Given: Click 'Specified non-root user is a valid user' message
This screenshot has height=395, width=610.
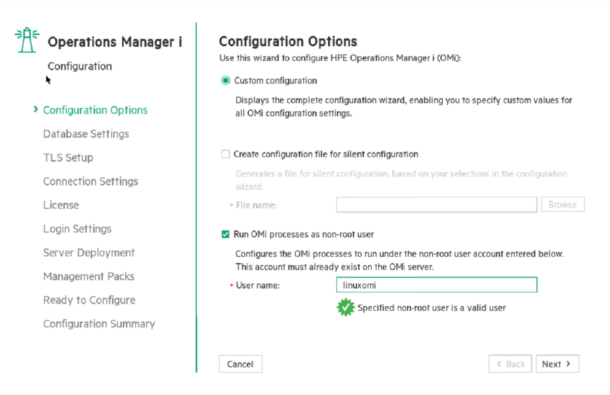Looking at the screenshot, I should click(x=431, y=308).
